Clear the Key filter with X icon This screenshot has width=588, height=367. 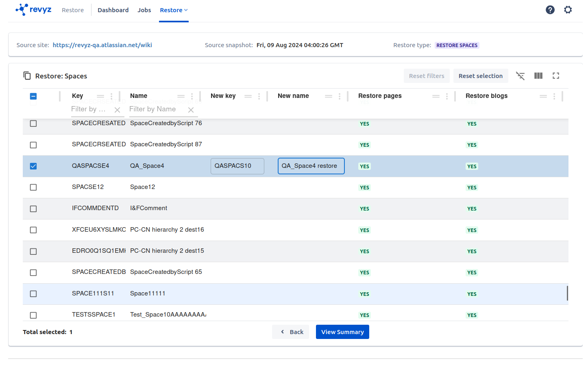117,110
